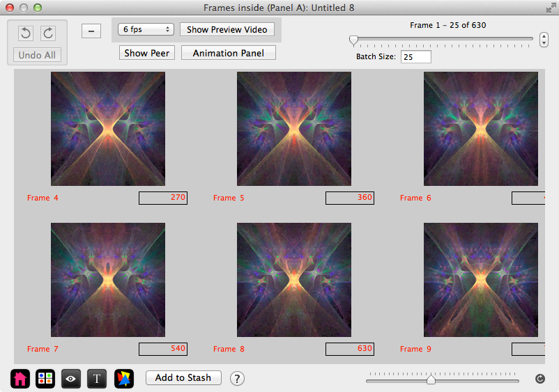
Task: Select the Frame 7 thumbnail
Action: (x=108, y=280)
